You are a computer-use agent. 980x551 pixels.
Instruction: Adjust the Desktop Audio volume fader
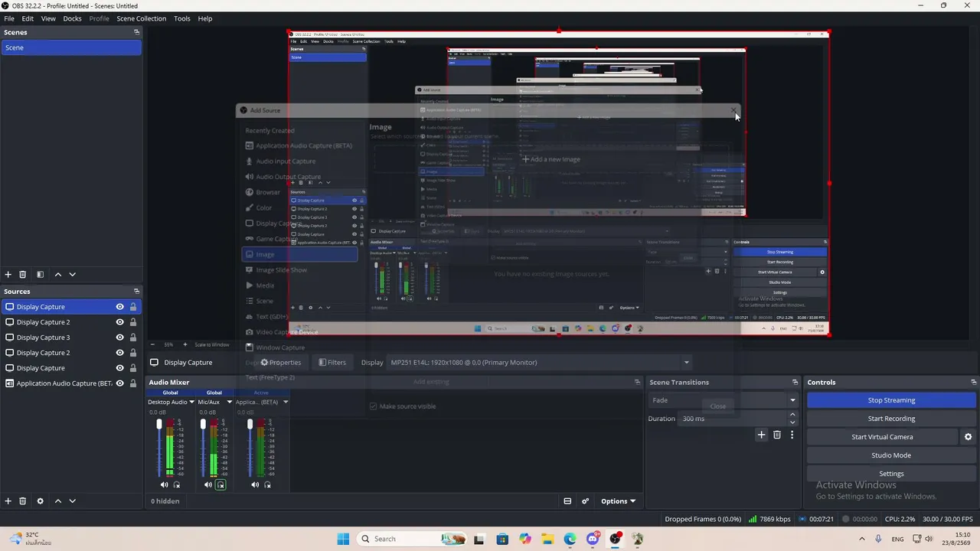[x=159, y=424]
